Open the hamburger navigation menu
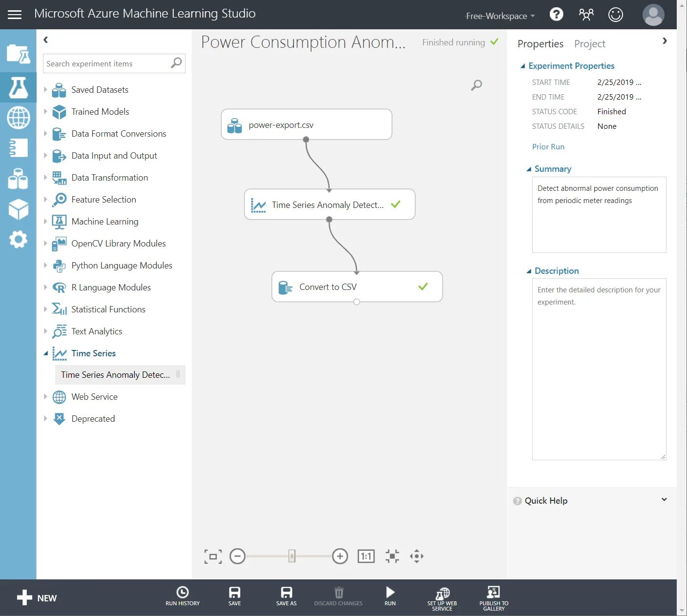The width and height of the screenshot is (687, 616). 15,15
